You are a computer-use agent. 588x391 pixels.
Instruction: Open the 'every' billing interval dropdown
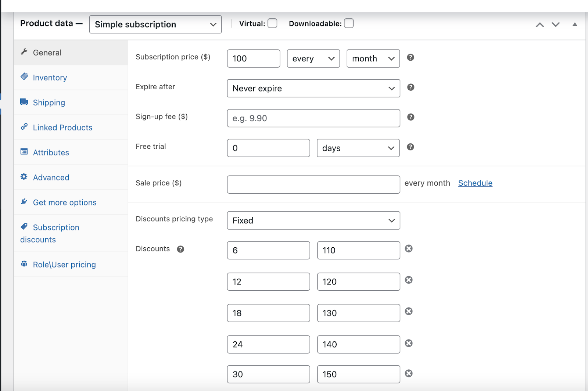(313, 58)
